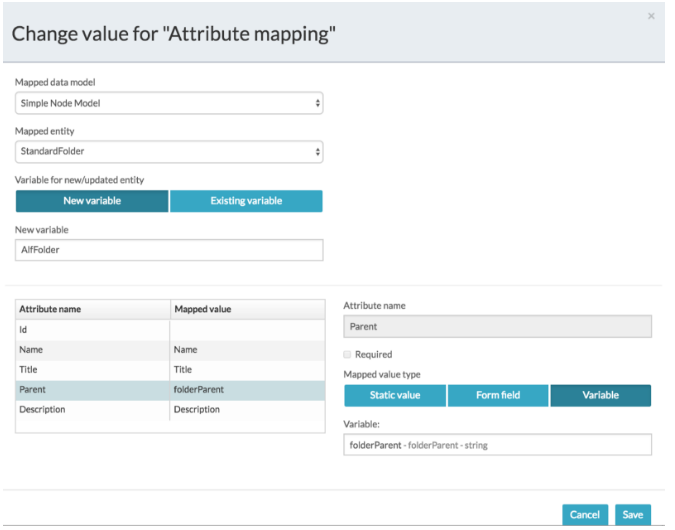Screen dimensions: 675x530
Task: Click the Description mapped value cell
Action: (248, 409)
